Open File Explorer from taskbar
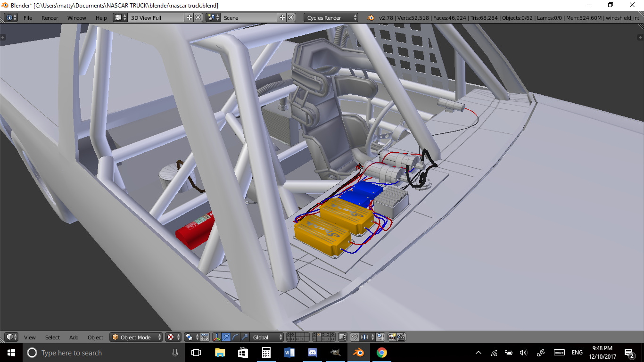 click(220, 353)
